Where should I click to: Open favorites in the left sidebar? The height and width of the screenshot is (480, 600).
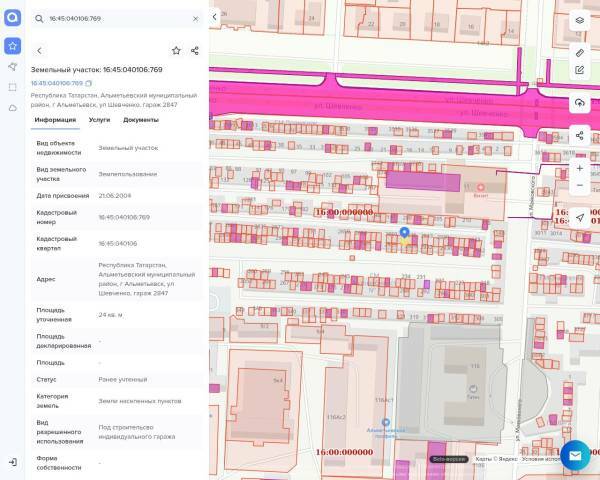[x=12, y=45]
